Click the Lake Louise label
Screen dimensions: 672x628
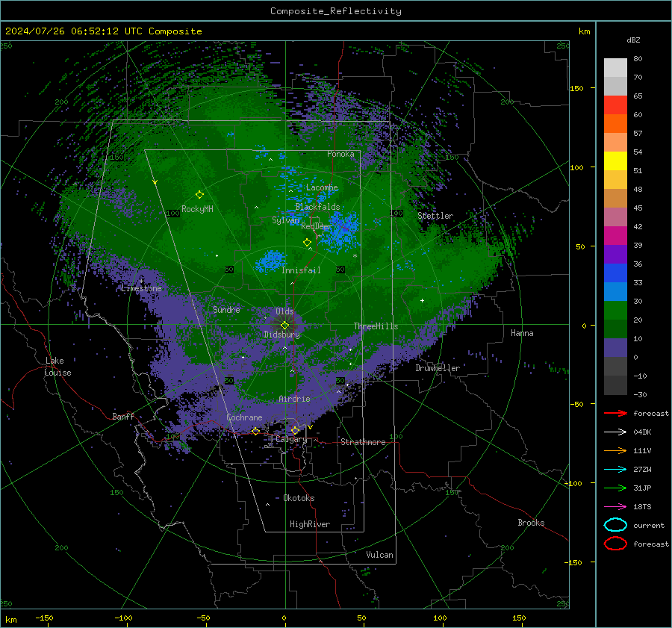[x=57, y=367]
